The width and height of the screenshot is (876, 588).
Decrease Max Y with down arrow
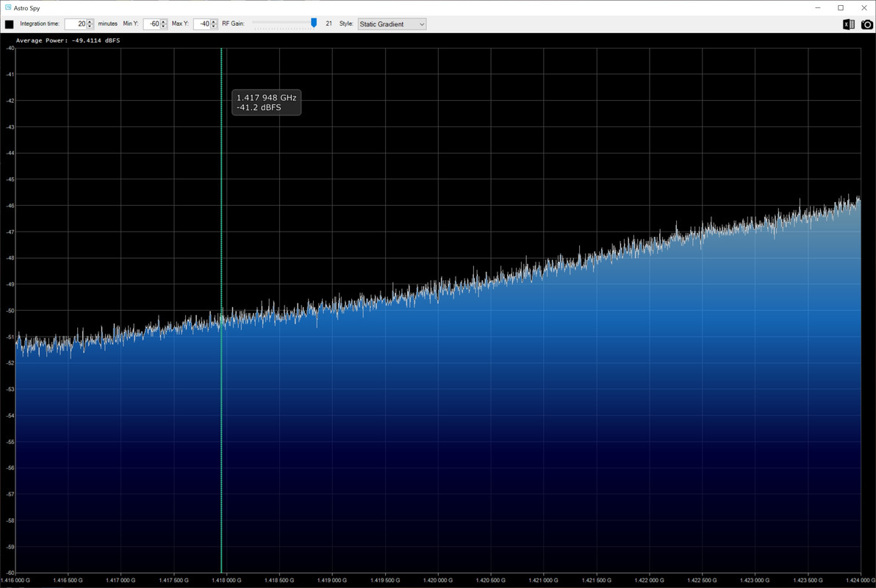(214, 26)
